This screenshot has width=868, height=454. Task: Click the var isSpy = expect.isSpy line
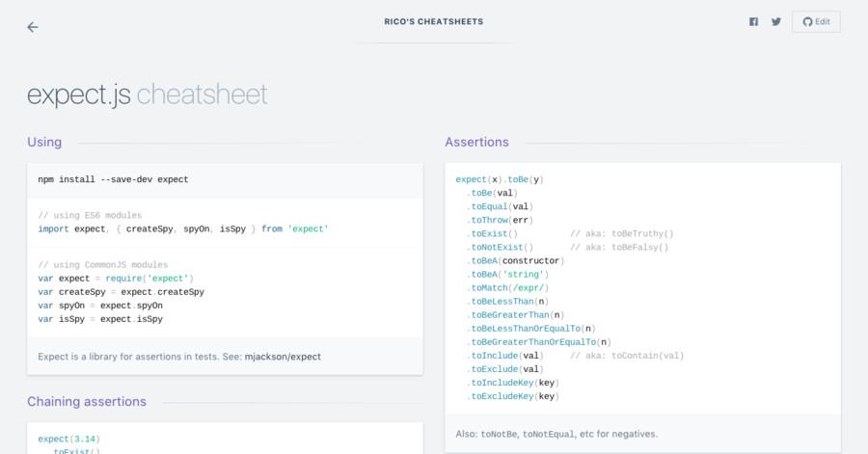pyautogui.click(x=100, y=319)
